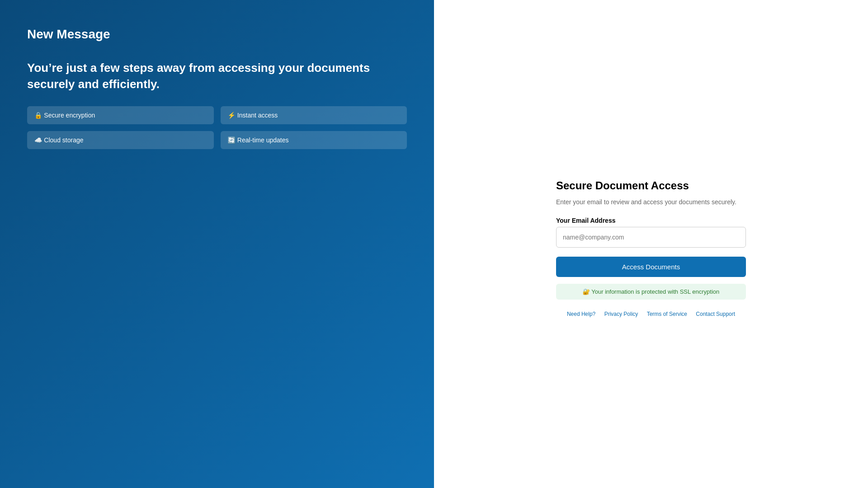Click the padlock-and-key icon in the SSL notice
This screenshot has height=488, width=868.
[586, 292]
